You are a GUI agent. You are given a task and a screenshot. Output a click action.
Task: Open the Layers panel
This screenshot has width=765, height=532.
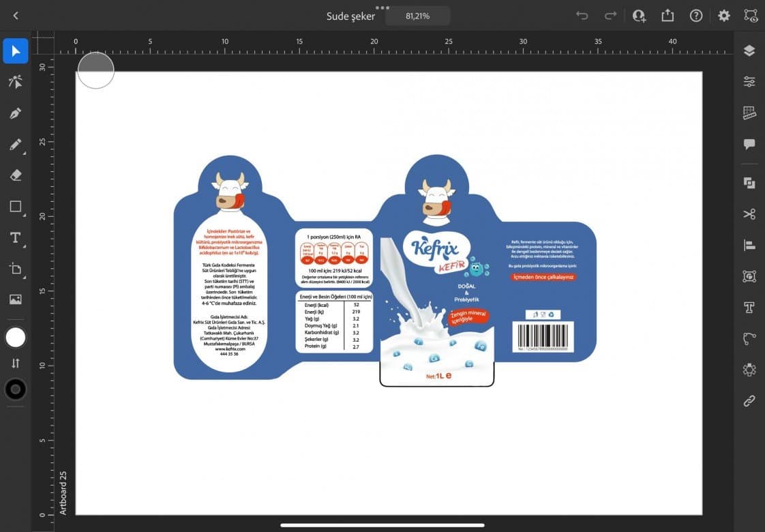point(749,50)
